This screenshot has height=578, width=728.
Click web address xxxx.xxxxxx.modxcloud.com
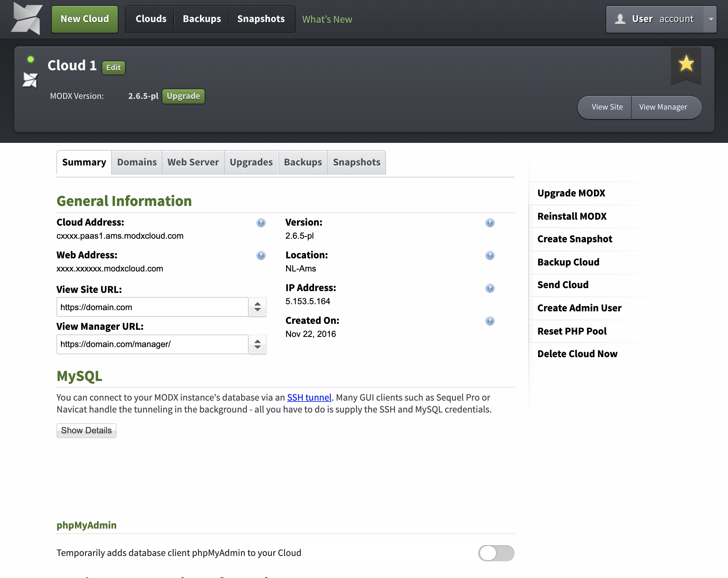point(110,269)
